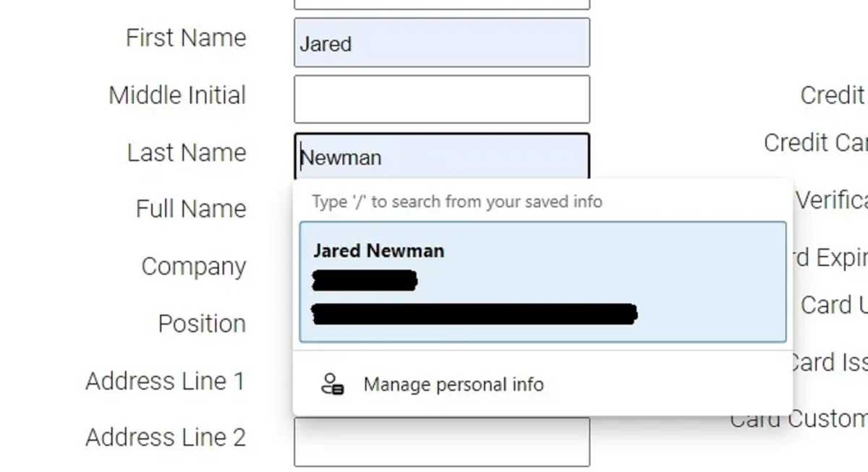The width and height of the screenshot is (868, 472).
Task: Click the search hint text in the autofill popup
Action: (457, 202)
